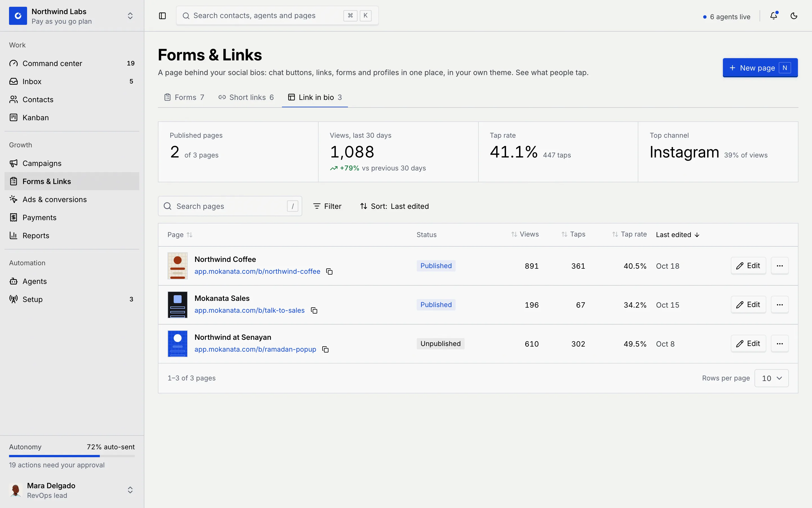The height and width of the screenshot is (508, 812).
Task: Switch to the Forms tab
Action: click(184, 97)
